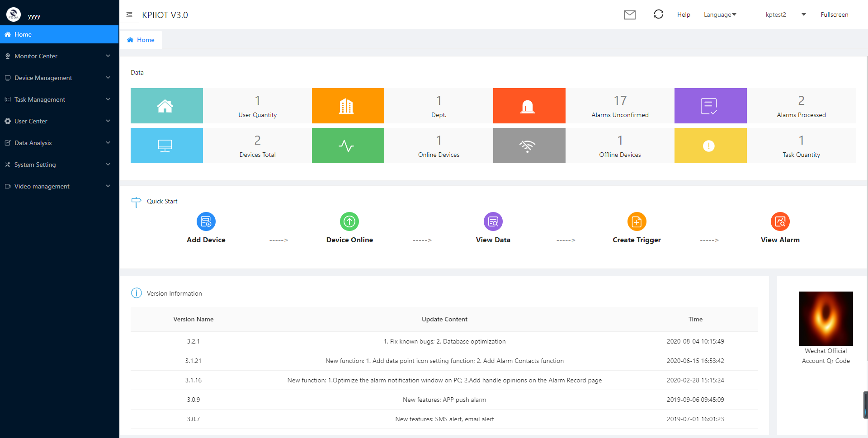Click the kptest2 username text

click(x=776, y=14)
